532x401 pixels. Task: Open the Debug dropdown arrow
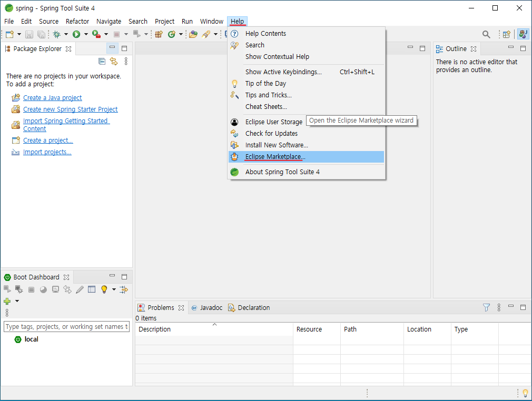66,34
